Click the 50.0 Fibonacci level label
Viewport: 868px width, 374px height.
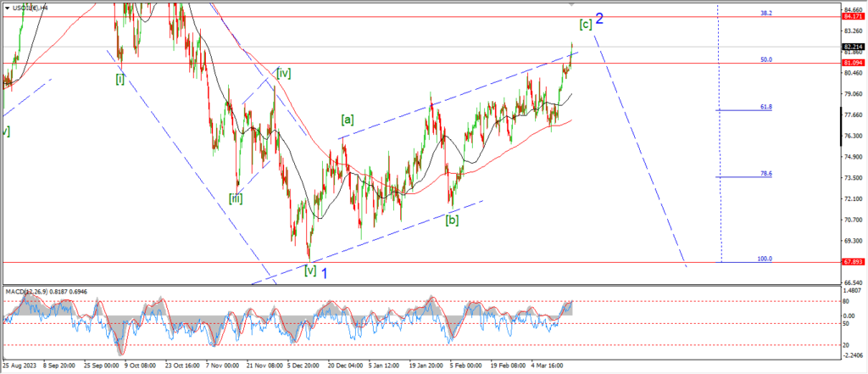pyautogui.click(x=765, y=59)
